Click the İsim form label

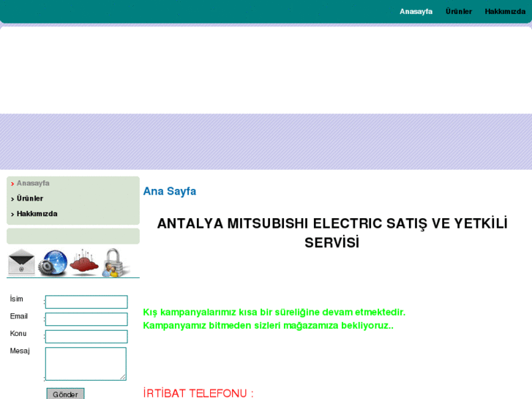pyautogui.click(x=17, y=299)
